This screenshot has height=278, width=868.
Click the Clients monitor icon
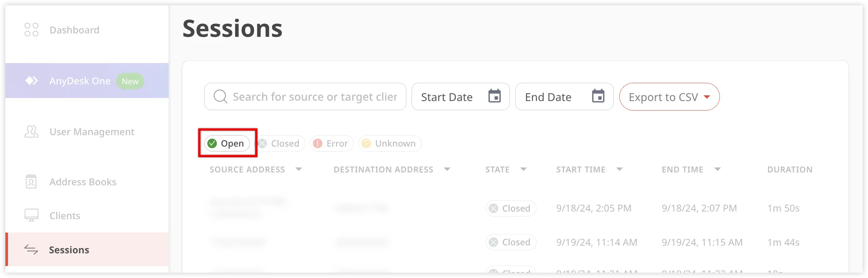pyautogui.click(x=32, y=215)
